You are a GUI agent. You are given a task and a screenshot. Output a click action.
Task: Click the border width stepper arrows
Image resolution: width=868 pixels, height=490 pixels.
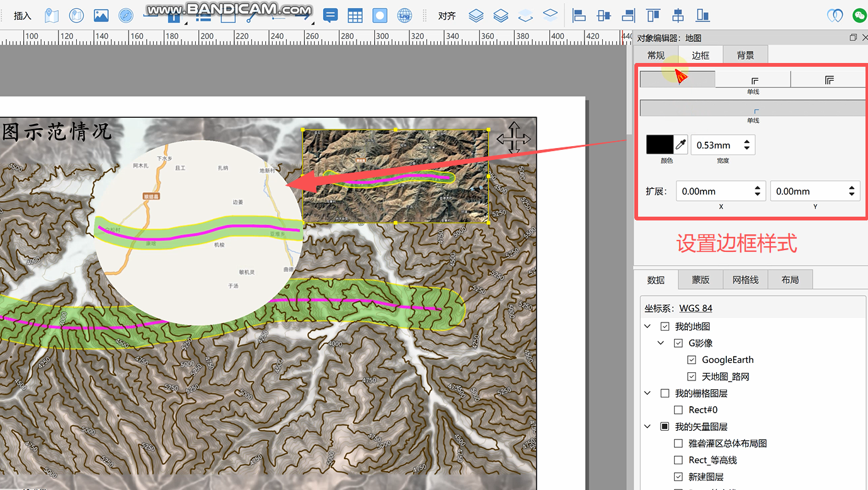747,145
